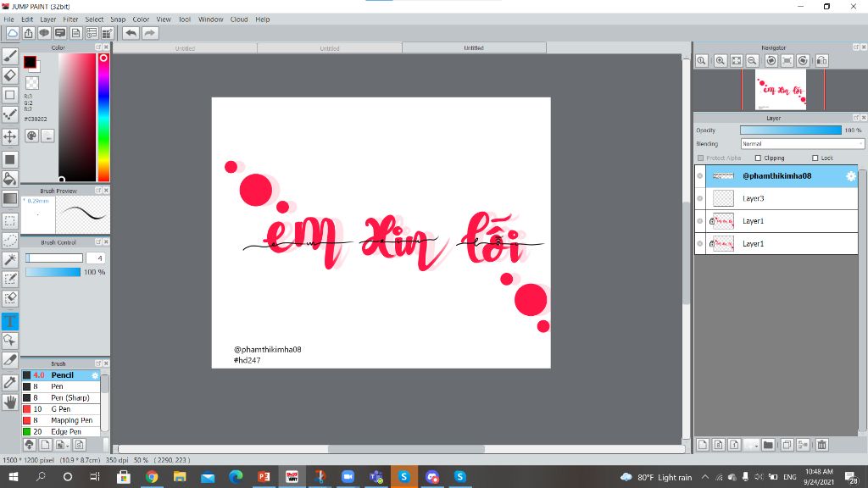Viewport: 868px width, 488px height.
Task: Rotate canvas right in Navigator
Action: click(x=803, y=61)
